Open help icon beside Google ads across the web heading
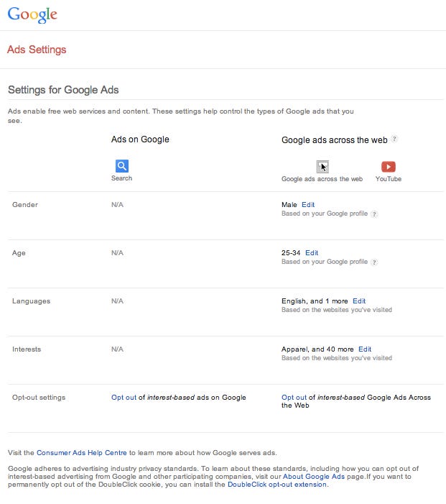The image size is (446, 504). (x=394, y=139)
